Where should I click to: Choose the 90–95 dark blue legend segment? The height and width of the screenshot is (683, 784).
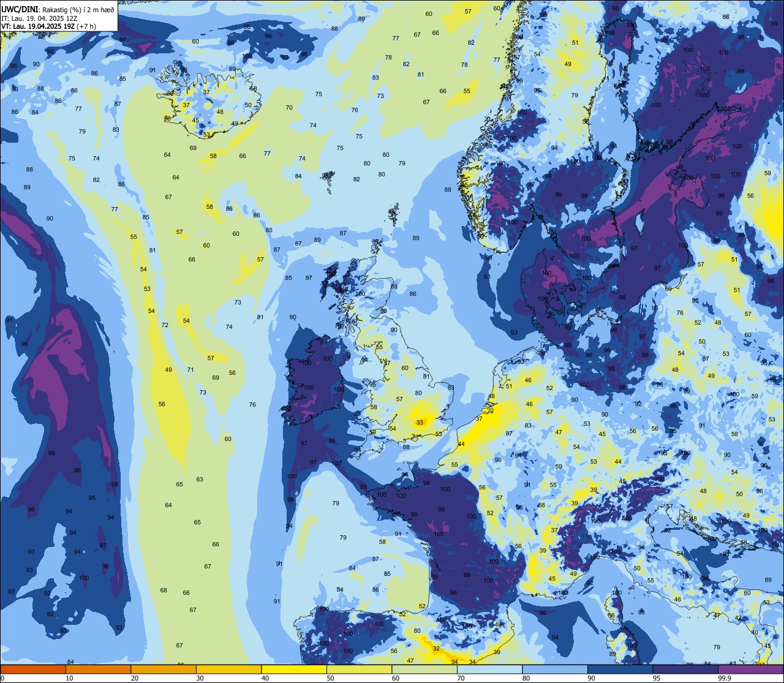pos(620,670)
